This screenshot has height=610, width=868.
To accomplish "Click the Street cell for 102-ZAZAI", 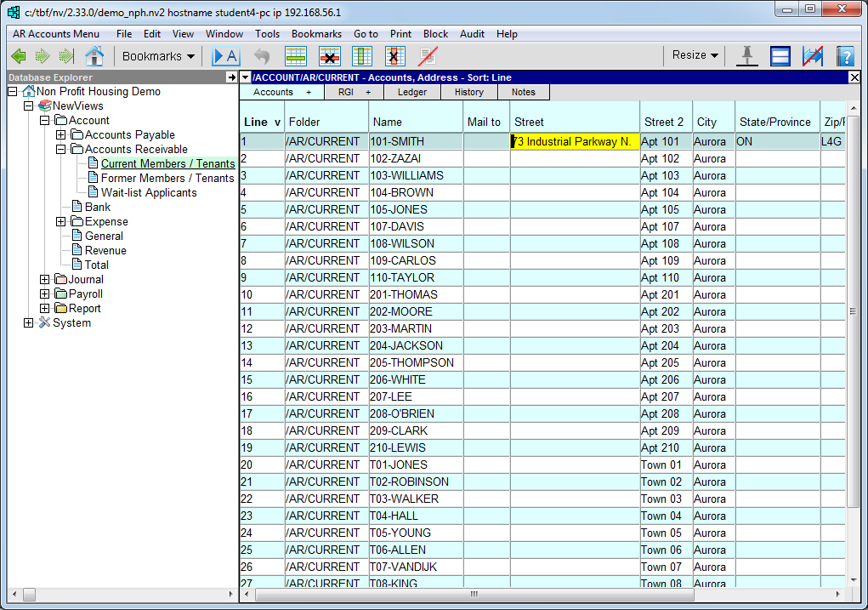I will click(x=575, y=158).
